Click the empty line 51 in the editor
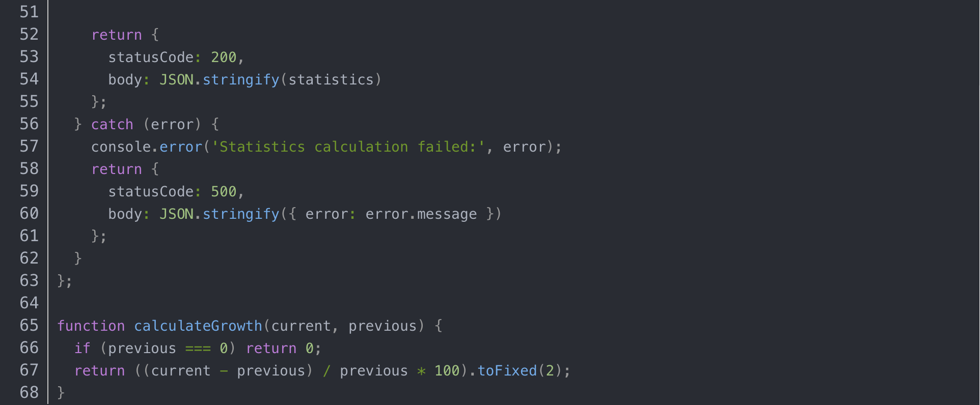980x405 pixels. point(306,12)
